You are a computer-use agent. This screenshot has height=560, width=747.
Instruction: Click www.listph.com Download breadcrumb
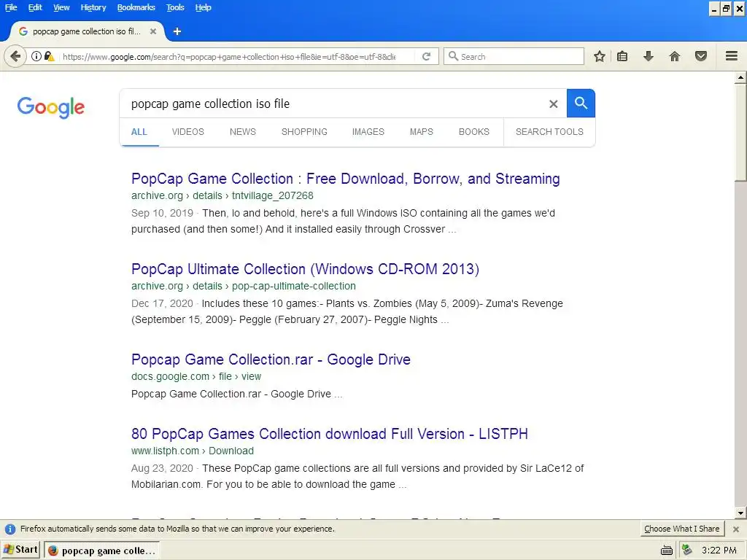coord(193,451)
